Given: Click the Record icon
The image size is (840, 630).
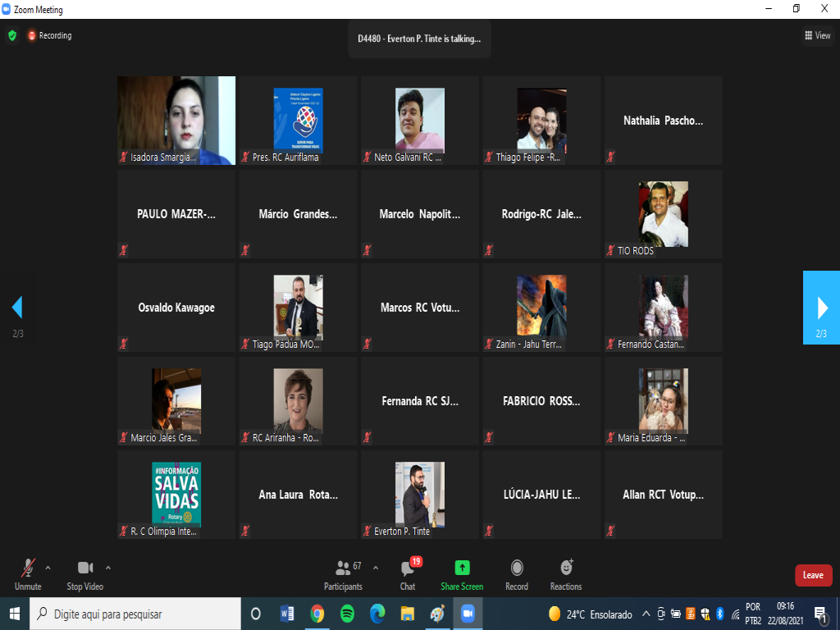Looking at the screenshot, I should [x=517, y=568].
